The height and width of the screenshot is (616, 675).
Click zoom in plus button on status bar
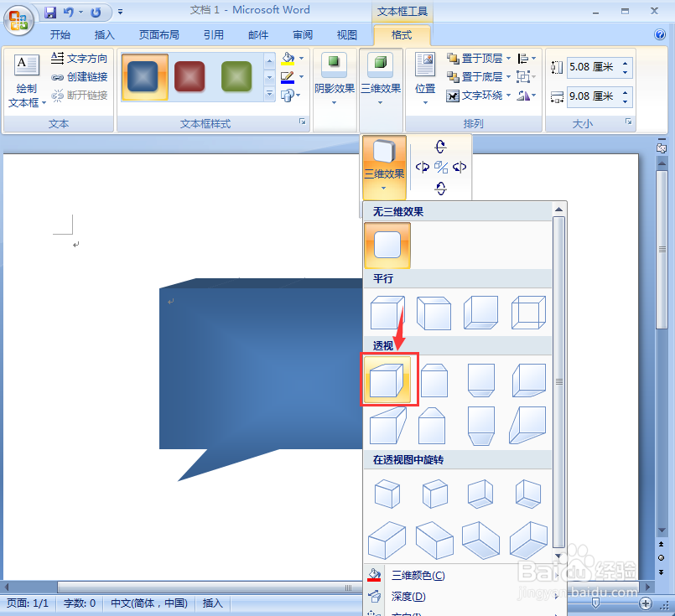point(646,603)
